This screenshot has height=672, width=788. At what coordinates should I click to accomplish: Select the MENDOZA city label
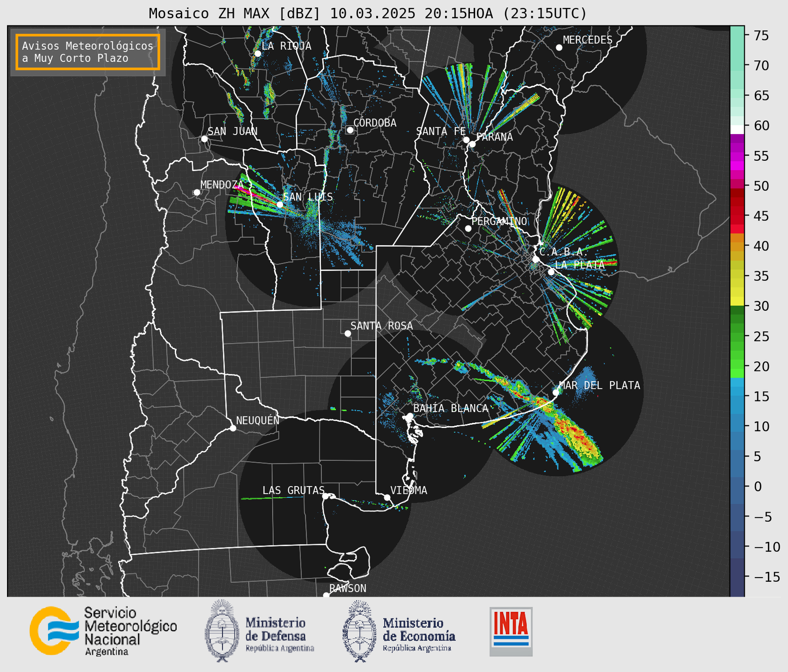[x=222, y=185]
